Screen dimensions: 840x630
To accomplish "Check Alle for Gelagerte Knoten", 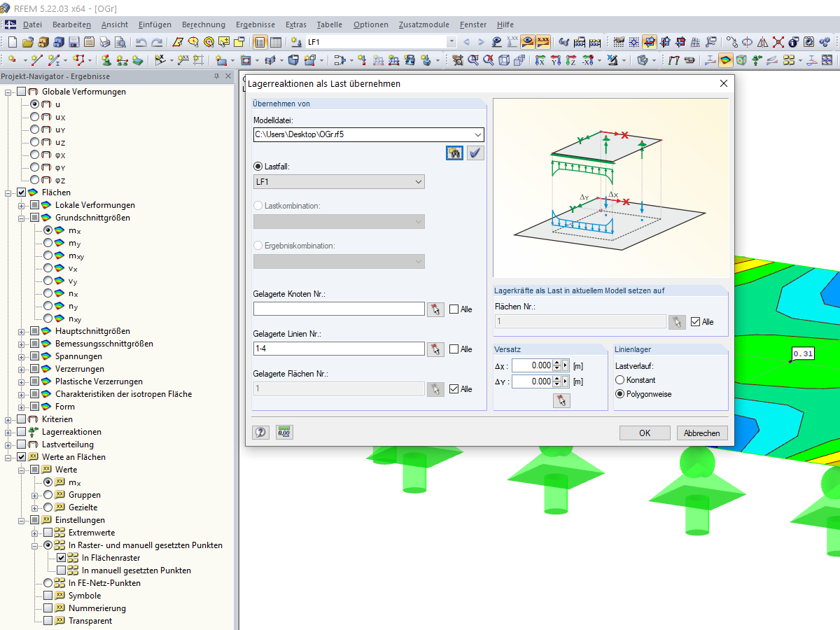I will coord(454,309).
